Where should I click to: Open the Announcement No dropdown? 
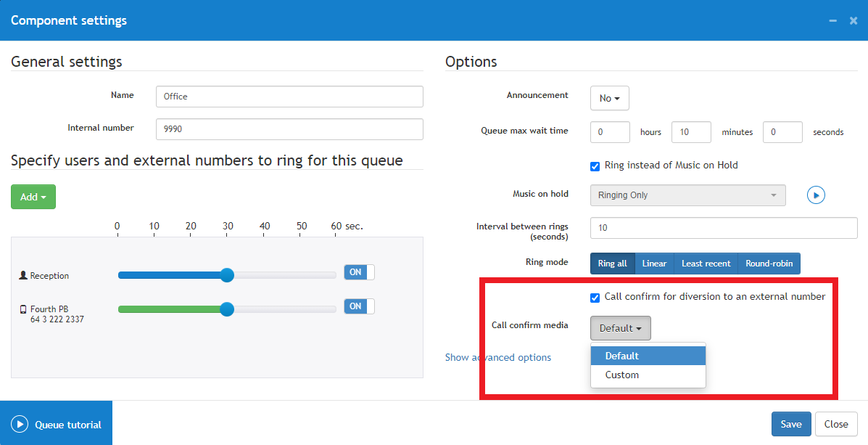[x=609, y=98]
